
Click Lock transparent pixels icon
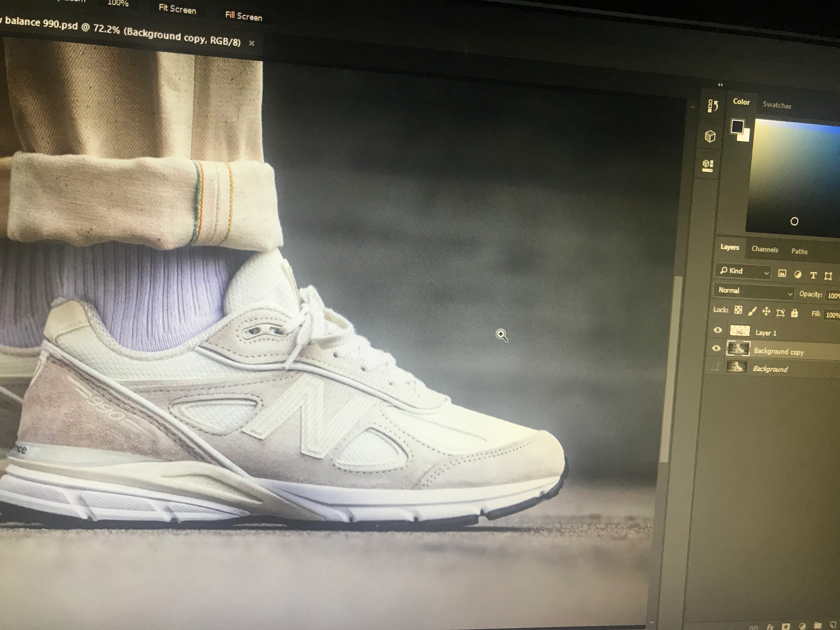pyautogui.click(x=738, y=310)
